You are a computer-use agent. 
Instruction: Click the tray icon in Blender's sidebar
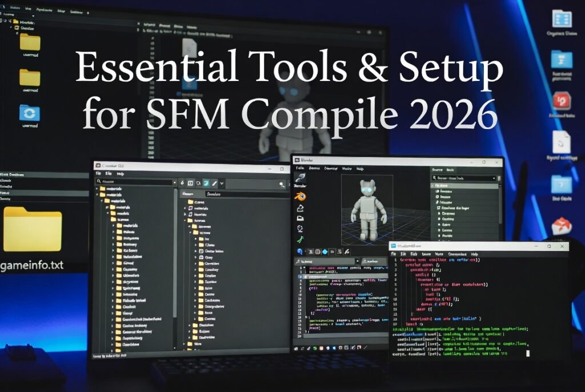click(300, 219)
